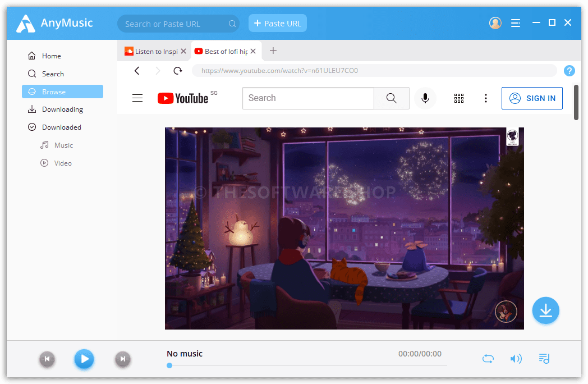Skip to the previous track
Viewport: 588px width, 384px height.
click(47, 359)
